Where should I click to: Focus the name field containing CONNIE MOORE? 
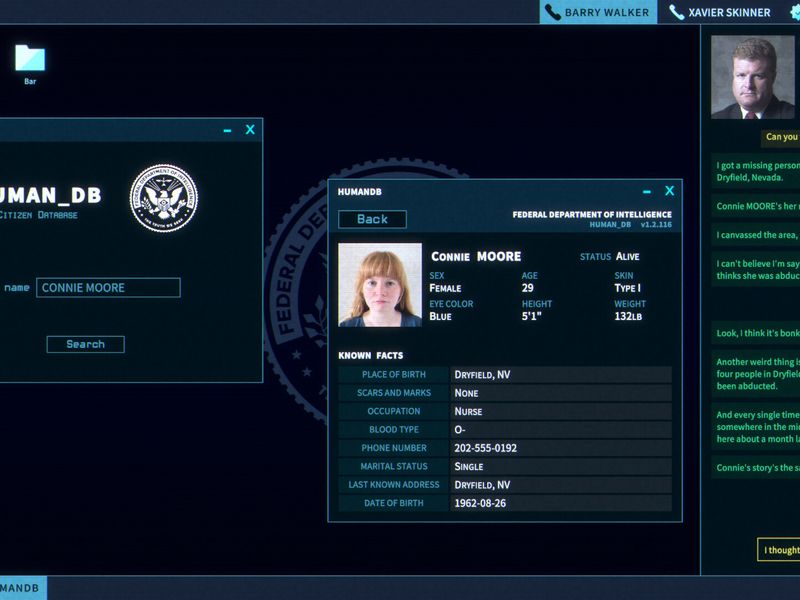[x=108, y=288]
